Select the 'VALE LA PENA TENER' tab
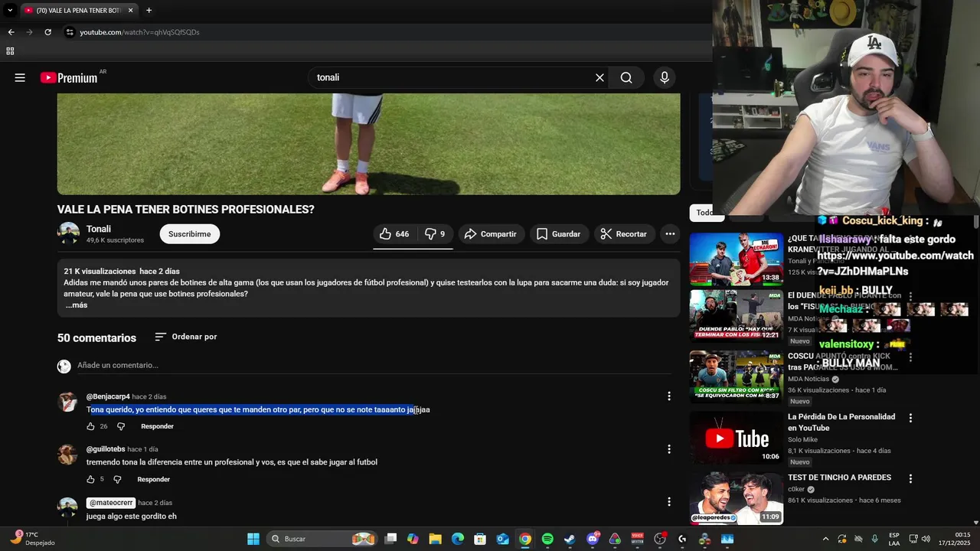Viewport: 980px width, 551px height. click(x=79, y=11)
